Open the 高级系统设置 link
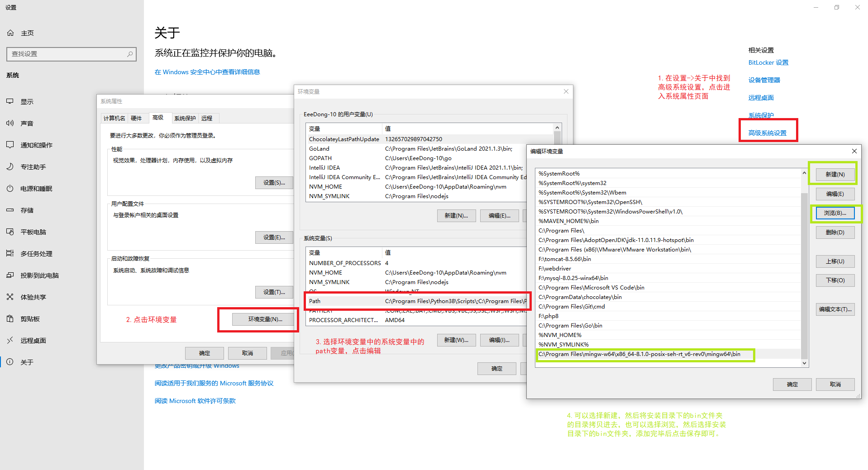 (x=767, y=133)
